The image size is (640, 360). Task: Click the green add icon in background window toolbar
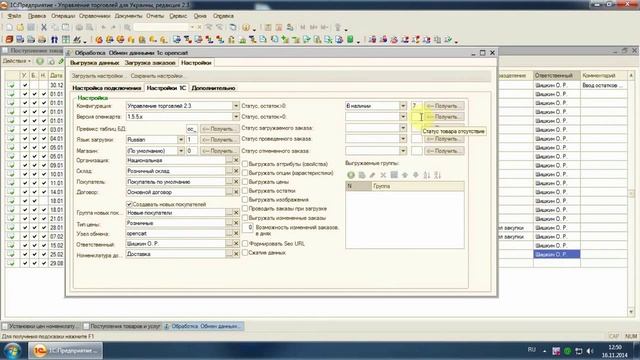tap(40, 61)
